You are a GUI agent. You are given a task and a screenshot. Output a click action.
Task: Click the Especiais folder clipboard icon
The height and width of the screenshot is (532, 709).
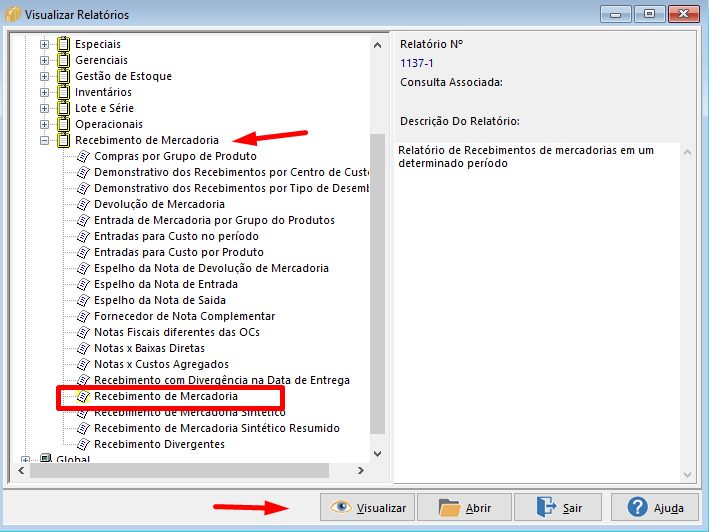tap(63, 44)
